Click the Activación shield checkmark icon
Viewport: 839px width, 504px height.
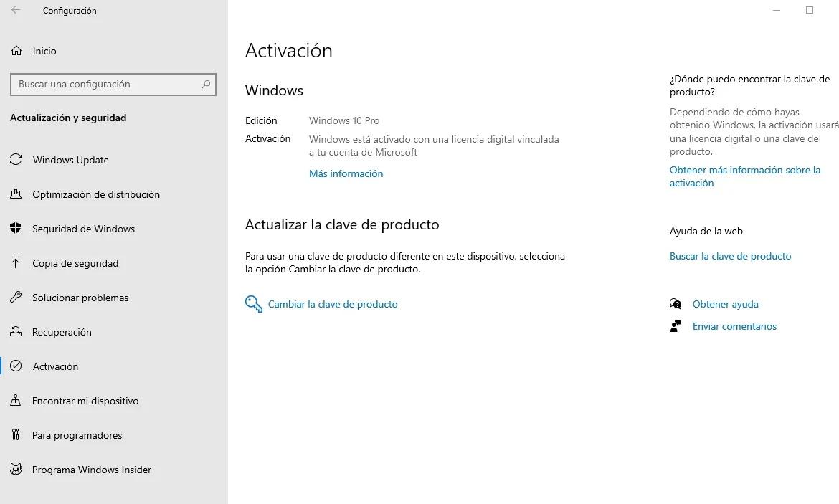pyautogui.click(x=15, y=366)
